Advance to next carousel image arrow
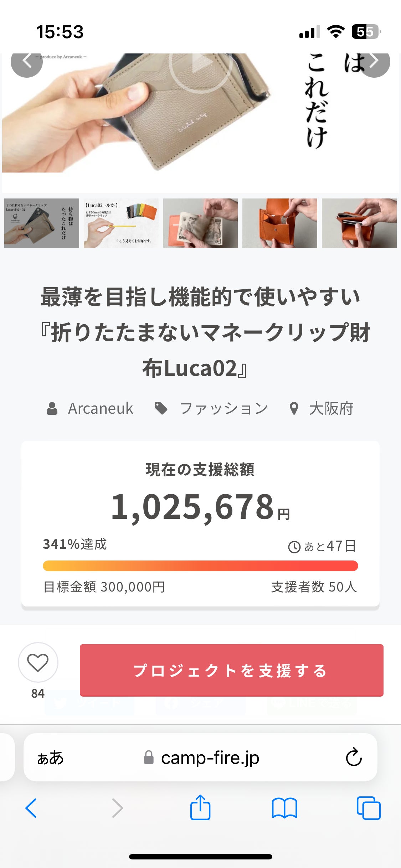 tap(374, 61)
